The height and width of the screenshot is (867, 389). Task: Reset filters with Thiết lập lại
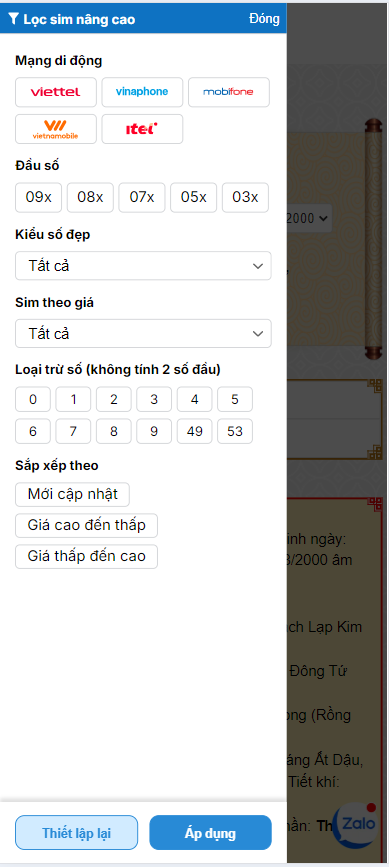76,833
